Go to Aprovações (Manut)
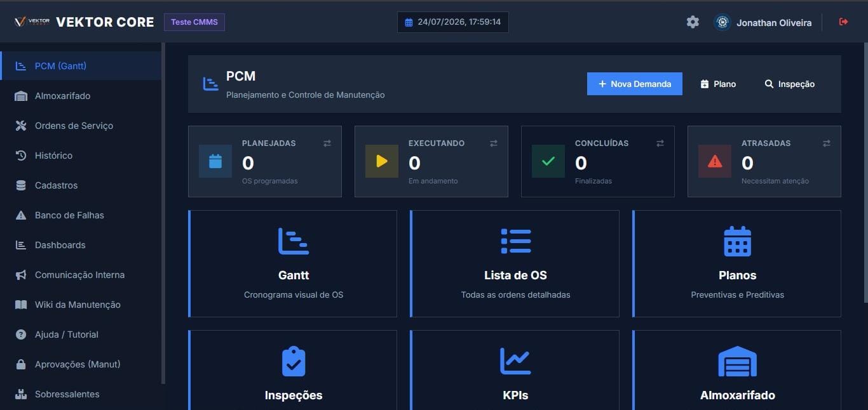Screen dimensions: 868x410 point(81,364)
